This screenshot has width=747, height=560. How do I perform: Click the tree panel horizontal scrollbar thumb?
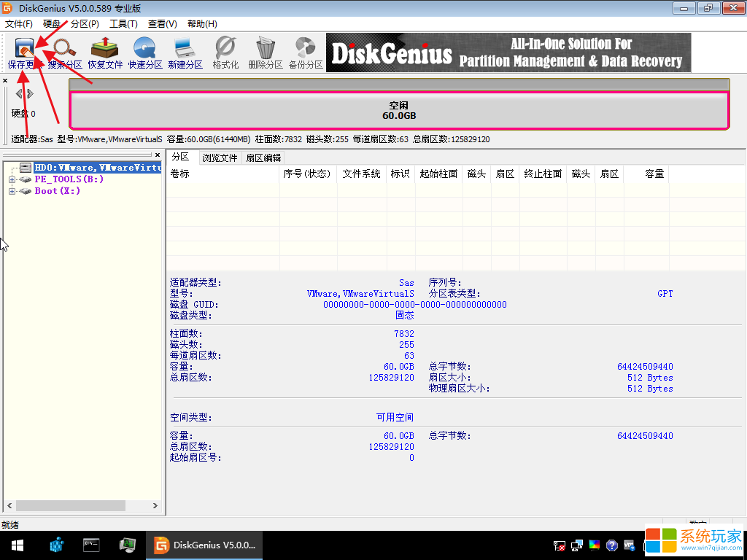pos(71,505)
